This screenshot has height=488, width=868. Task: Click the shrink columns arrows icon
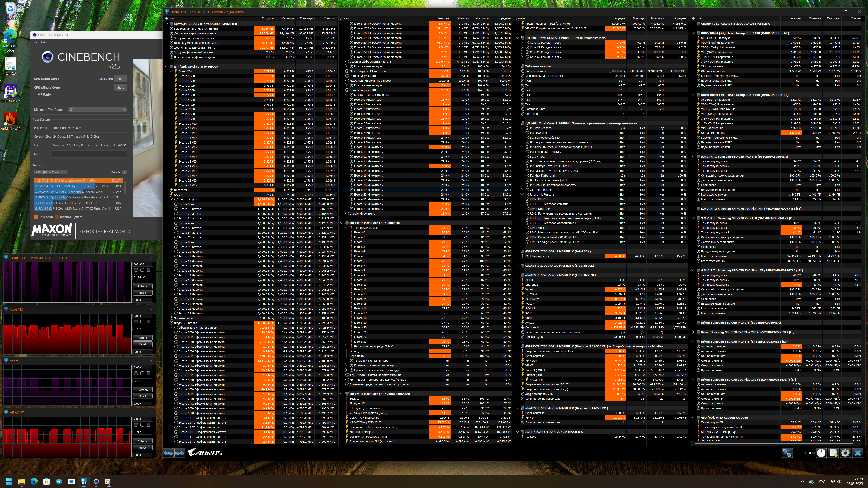[x=180, y=453]
